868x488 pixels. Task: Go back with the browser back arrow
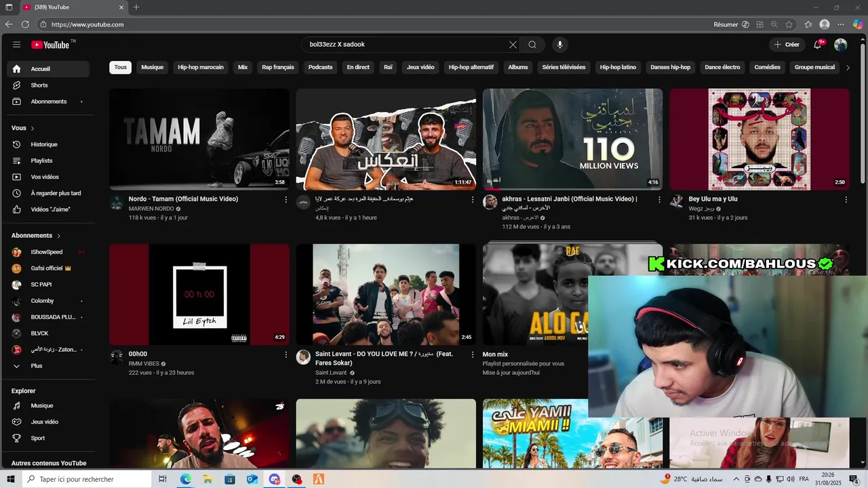[x=9, y=24]
